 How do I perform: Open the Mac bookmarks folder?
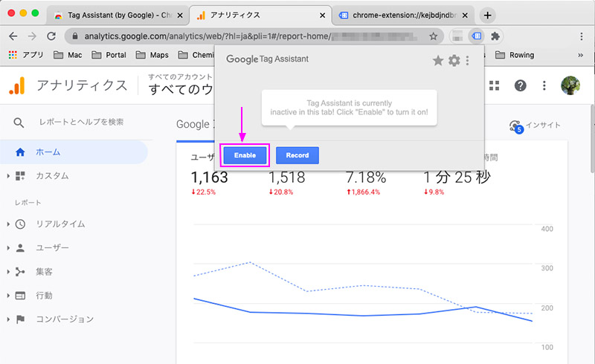(68, 55)
